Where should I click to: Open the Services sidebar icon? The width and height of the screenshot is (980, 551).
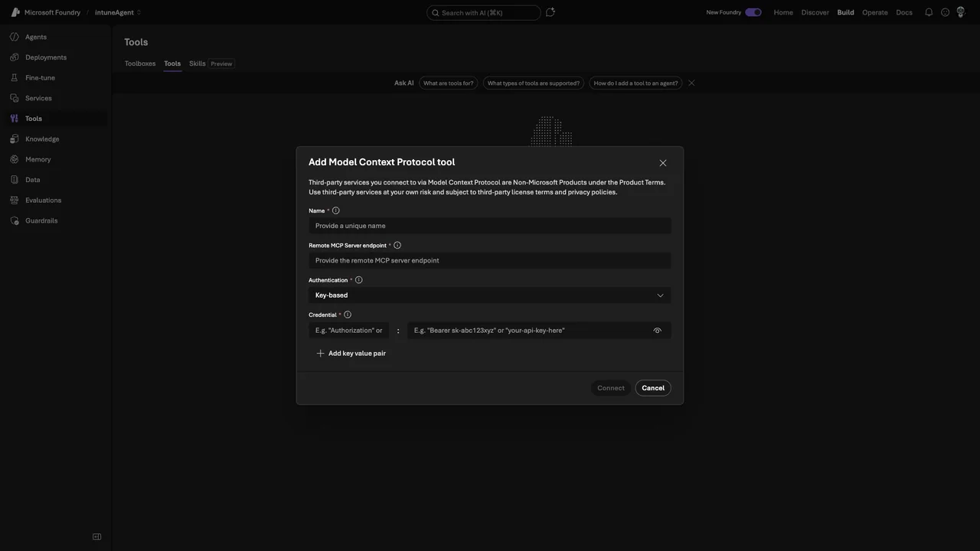pos(15,98)
